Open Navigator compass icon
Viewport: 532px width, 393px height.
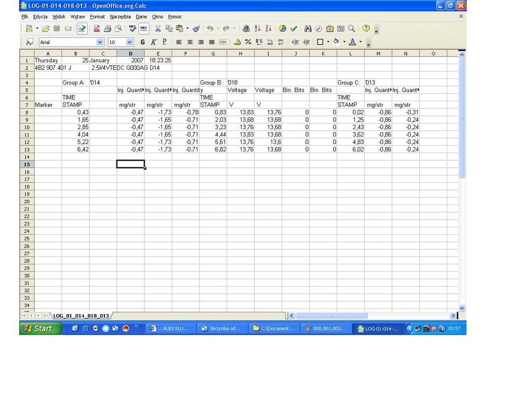pos(318,29)
